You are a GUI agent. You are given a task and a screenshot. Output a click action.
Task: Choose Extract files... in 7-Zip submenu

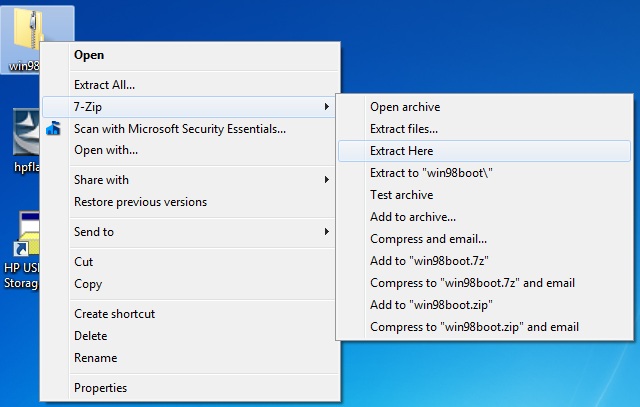484,129
